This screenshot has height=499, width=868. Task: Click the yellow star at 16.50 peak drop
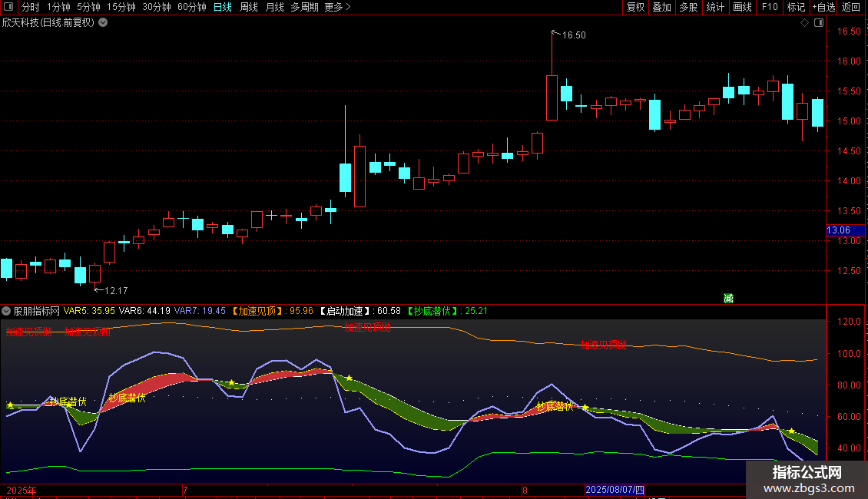[x=585, y=408]
